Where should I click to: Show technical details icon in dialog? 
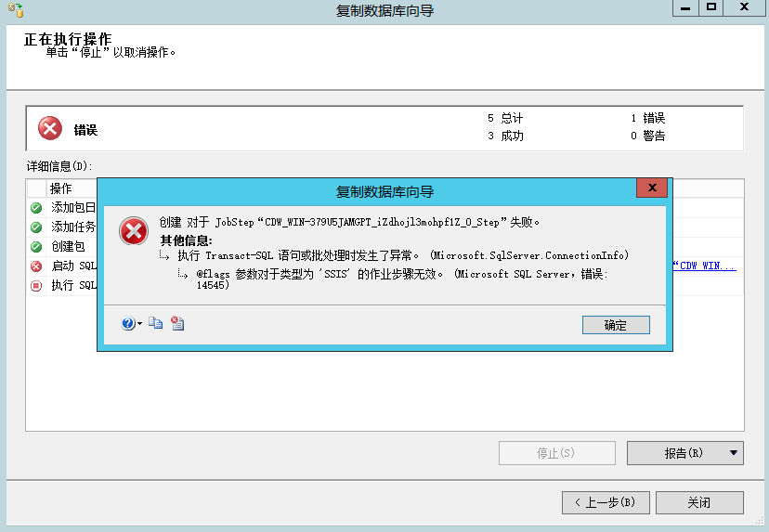177,323
